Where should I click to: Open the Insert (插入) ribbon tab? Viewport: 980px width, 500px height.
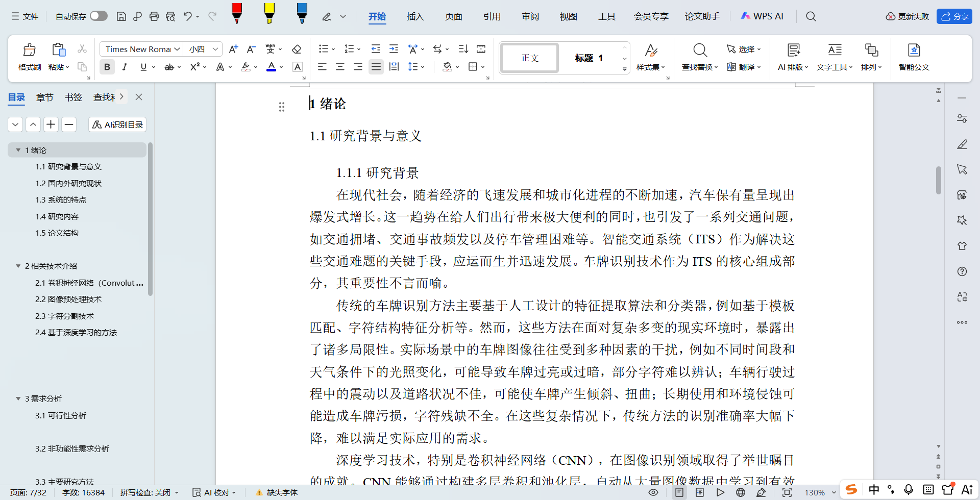tap(415, 16)
